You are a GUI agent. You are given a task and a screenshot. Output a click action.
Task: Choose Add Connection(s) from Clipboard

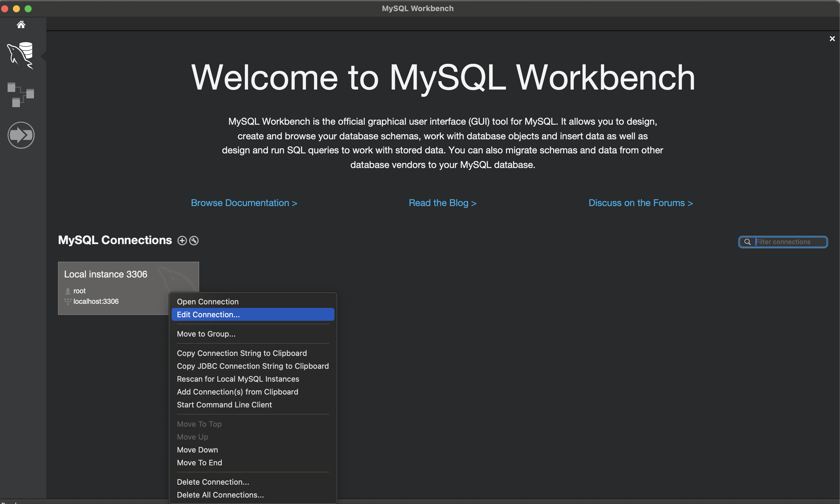click(x=253, y=392)
